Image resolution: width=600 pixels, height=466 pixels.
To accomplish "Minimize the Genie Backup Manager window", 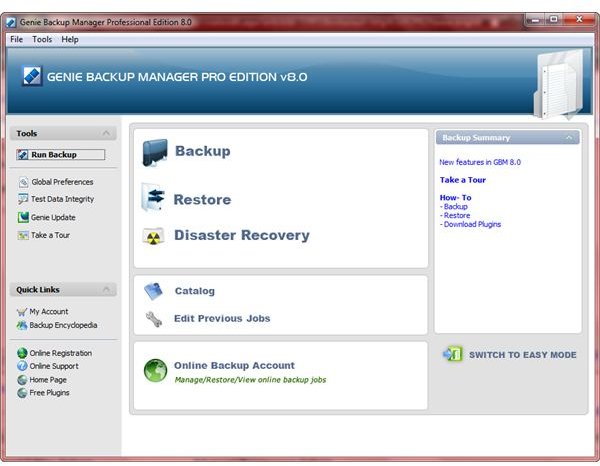I will coord(535,20).
